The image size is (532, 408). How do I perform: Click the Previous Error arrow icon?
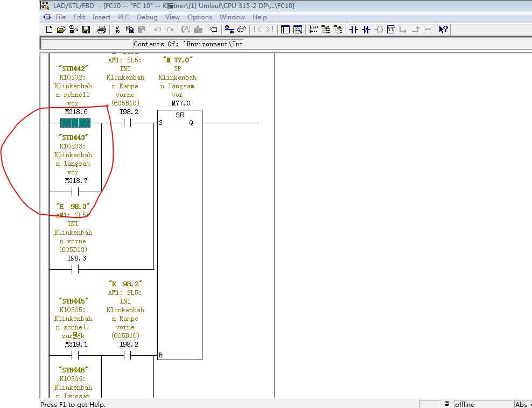(257, 30)
